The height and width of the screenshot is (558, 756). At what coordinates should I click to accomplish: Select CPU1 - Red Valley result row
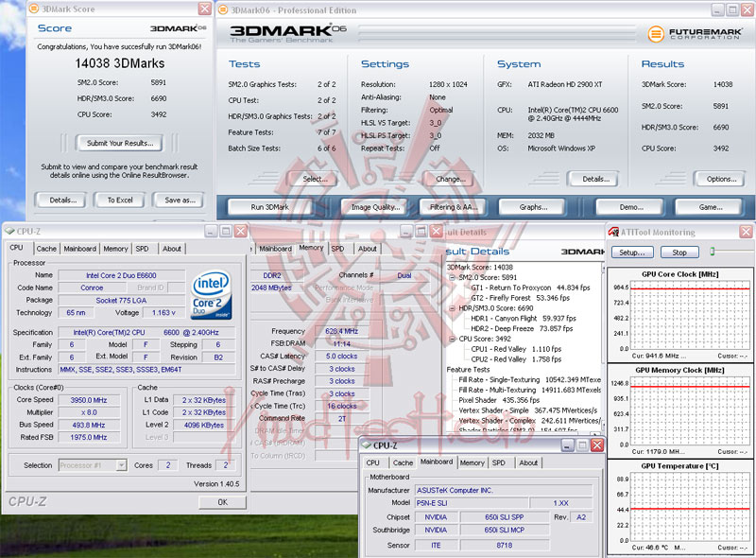point(516,348)
